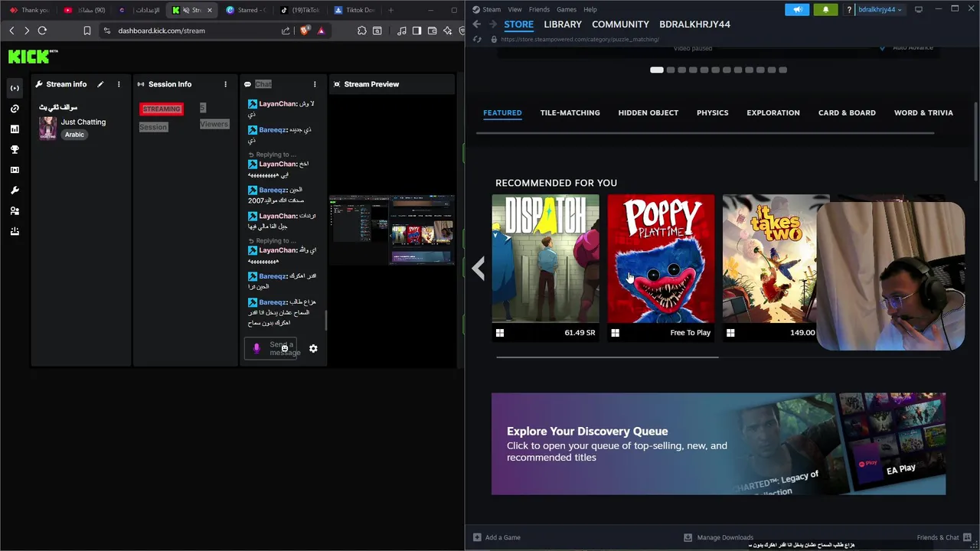Open the Kick sidebar wrench settings icon
The height and width of the screenshot is (551, 980).
pyautogui.click(x=15, y=191)
